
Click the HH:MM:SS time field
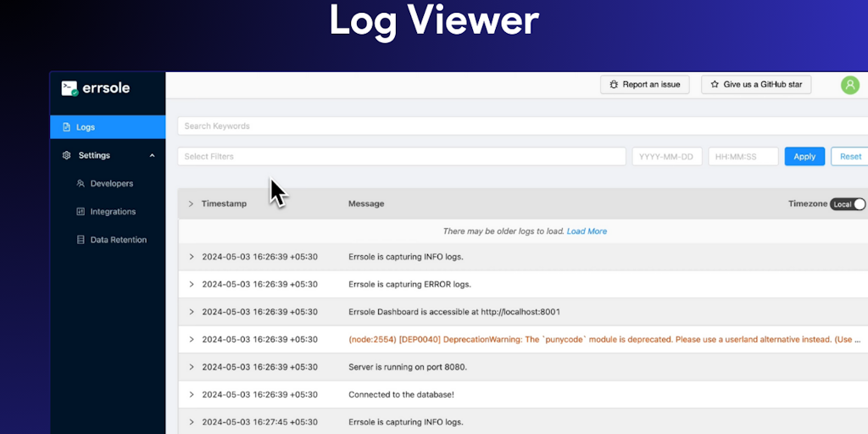point(743,157)
